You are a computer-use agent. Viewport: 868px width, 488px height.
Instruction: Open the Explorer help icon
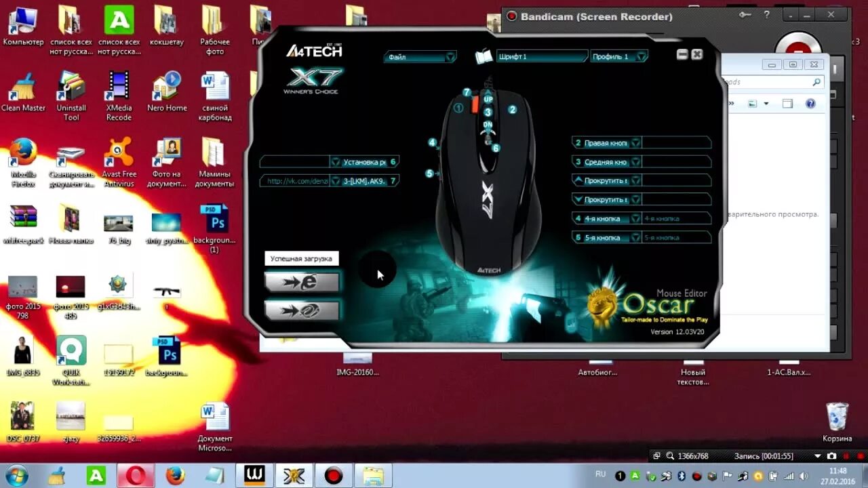[x=810, y=104]
